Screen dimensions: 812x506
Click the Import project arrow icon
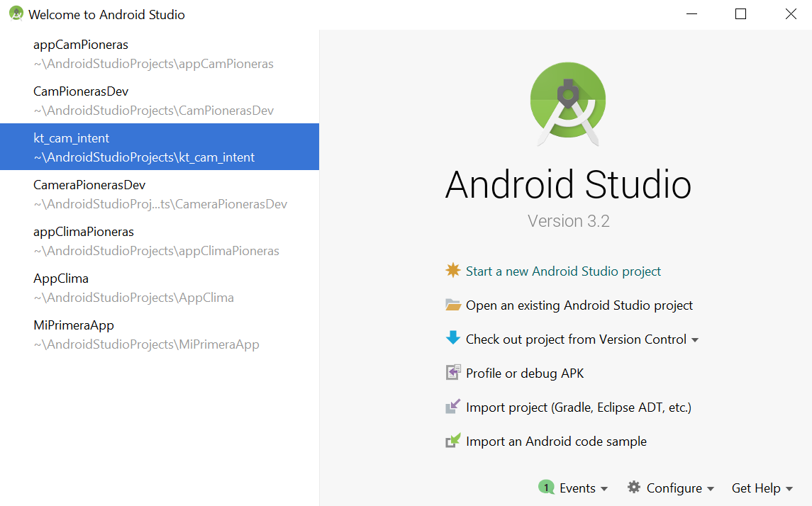click(452, 407)
